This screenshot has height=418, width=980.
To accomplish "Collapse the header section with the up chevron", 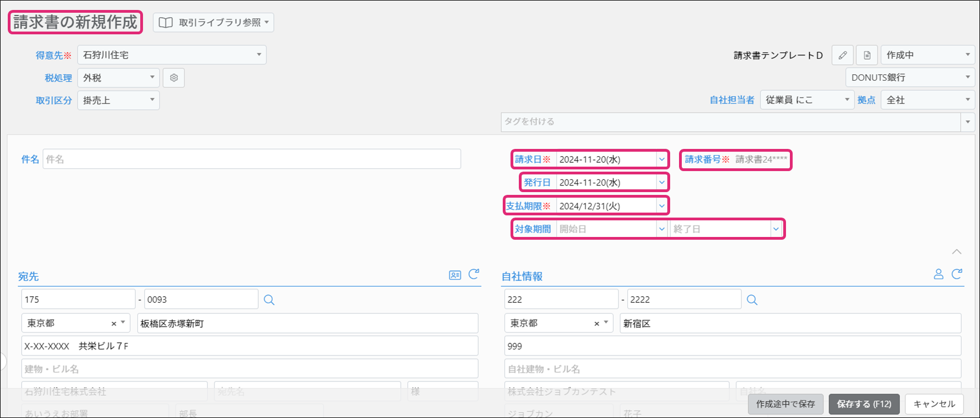I will click(957, 252).
